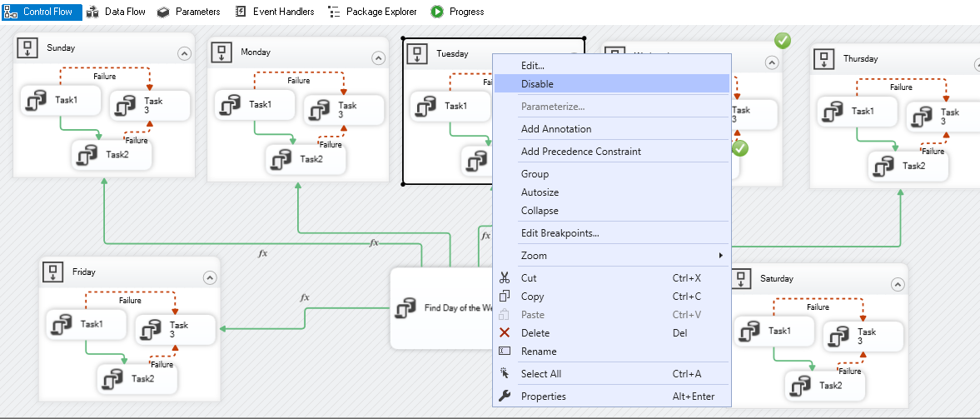Viewport: 980px width, 419px height.
Task: Click the Task2 icon in Friday container
Action: 112,379
